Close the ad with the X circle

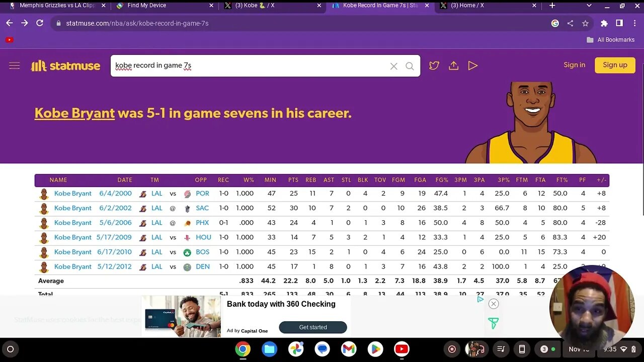(x=494, y=304)
